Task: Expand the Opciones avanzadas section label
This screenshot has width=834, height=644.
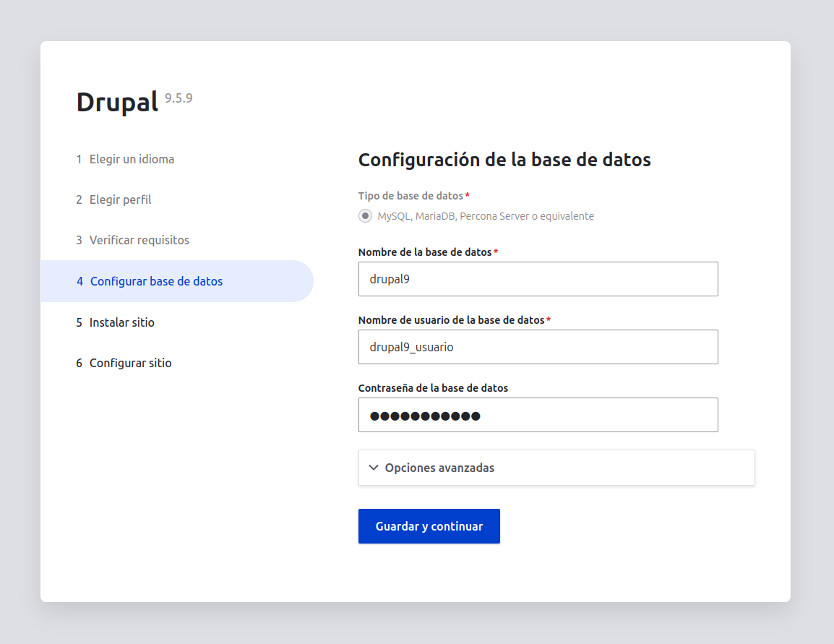Action: coord(439,468)
